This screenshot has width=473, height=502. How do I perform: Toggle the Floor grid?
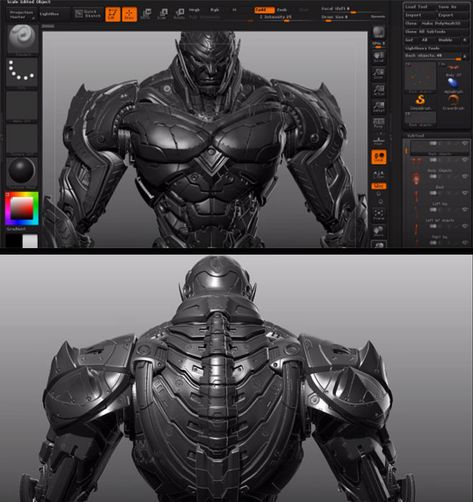(378, 140)
